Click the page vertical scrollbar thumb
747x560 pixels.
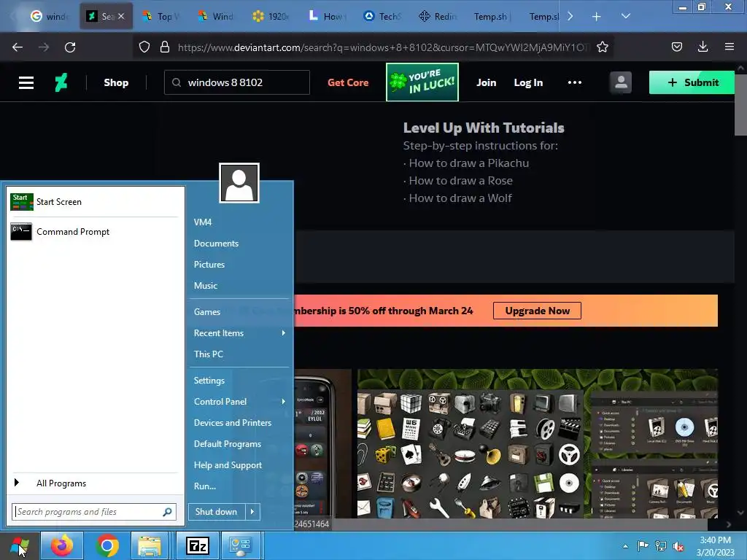pos(741,104)
